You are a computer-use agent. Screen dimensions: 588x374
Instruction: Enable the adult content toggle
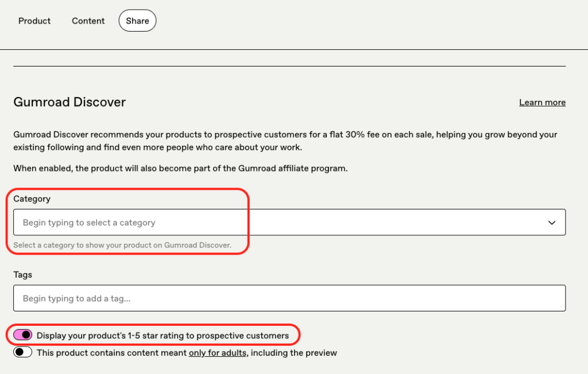point(23,352)
